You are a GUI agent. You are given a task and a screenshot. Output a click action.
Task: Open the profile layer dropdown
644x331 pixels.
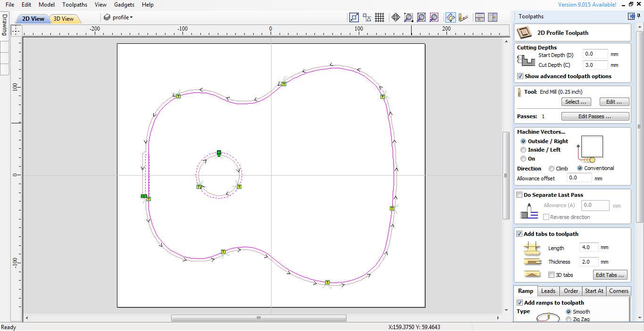click(x=118, y=17)
